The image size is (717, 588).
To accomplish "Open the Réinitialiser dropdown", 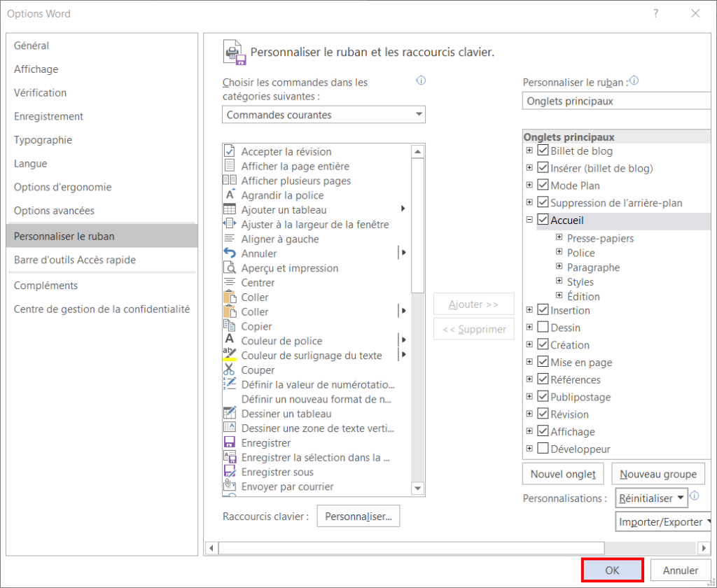I will pos(652,498).
